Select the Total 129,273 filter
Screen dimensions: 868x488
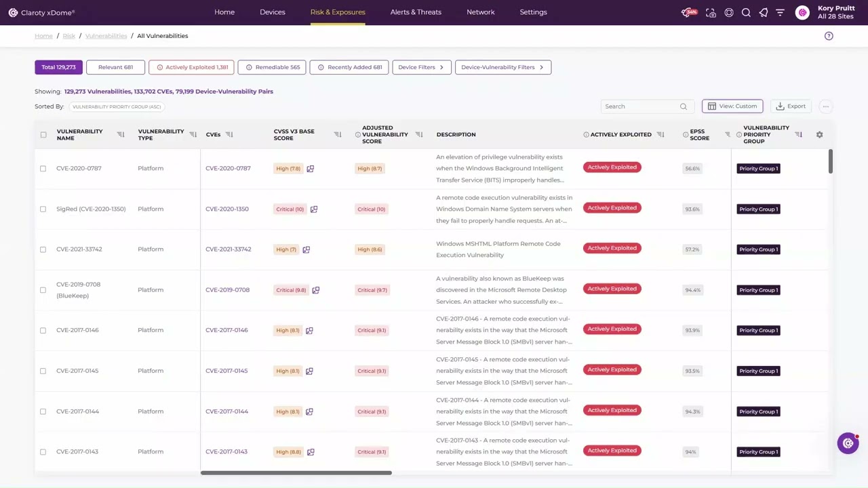pyautogui.click(x=58, y=67)
